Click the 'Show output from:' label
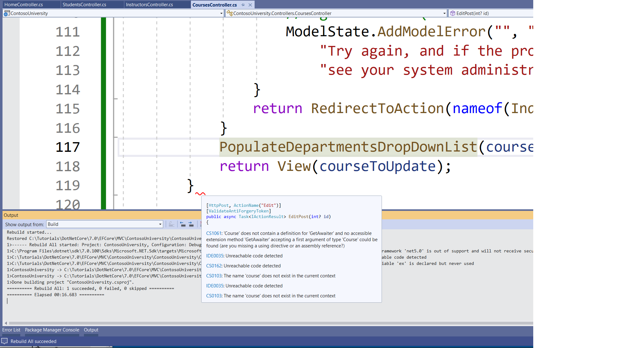 tap(24, 224)
